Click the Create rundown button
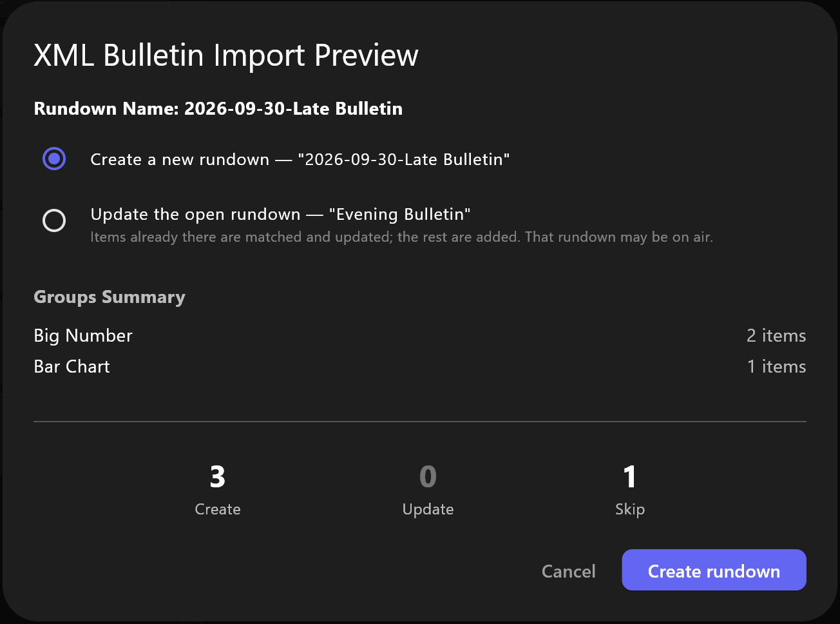 [x=714, y=570]
